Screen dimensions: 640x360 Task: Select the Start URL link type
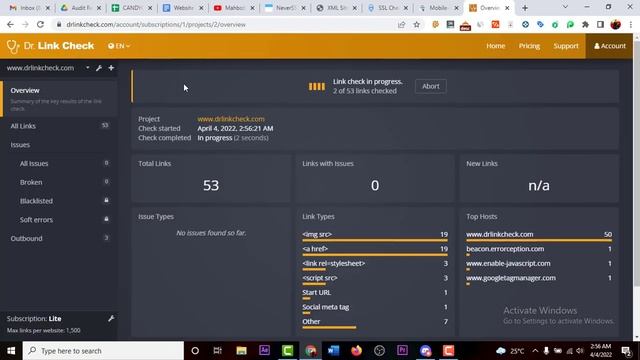375,293
